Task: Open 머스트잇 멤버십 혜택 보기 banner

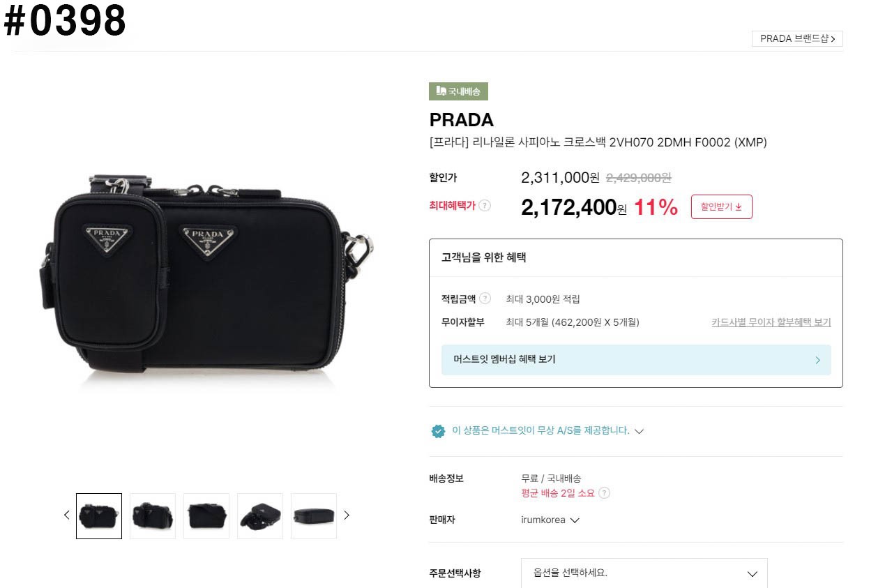Action: 635,360
